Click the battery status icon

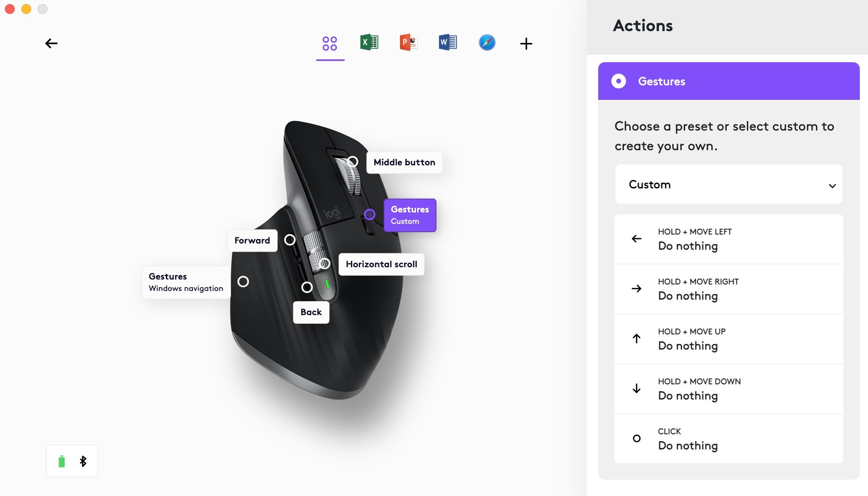(x=62, y=462)
